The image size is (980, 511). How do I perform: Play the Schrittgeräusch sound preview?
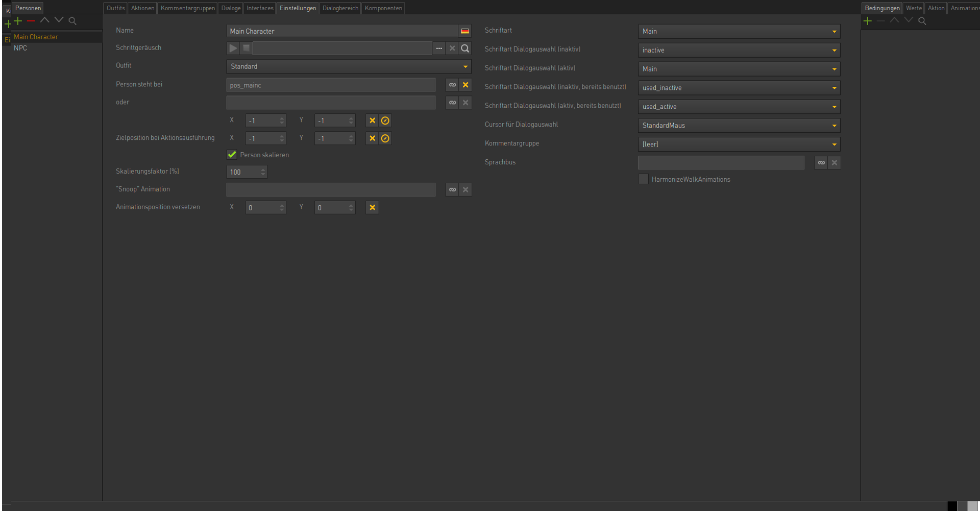click(x=233, y=48)
